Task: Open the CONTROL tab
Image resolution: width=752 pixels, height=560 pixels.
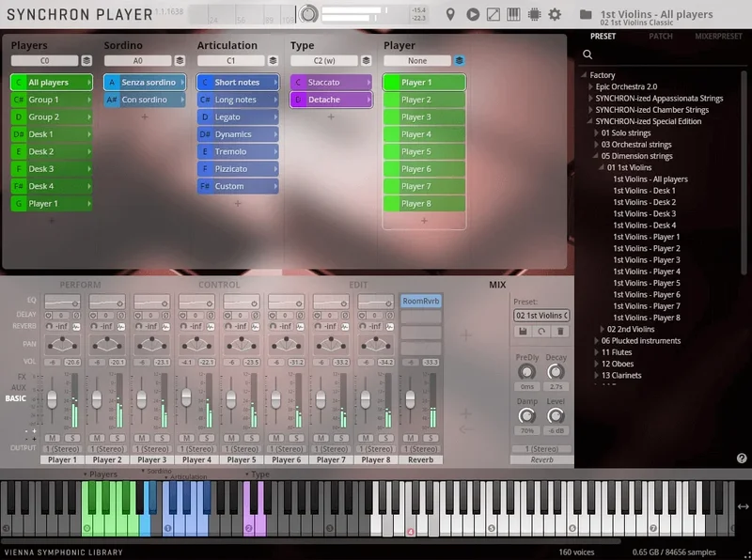Action: tap(219, 285)
